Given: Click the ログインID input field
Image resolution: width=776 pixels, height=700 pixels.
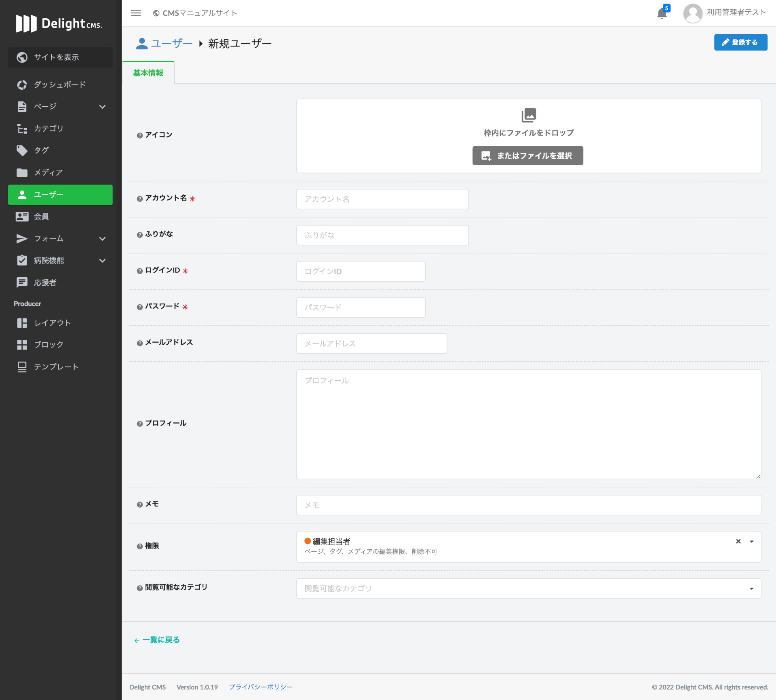Looking at the screenshot, I should coord(361,271).
